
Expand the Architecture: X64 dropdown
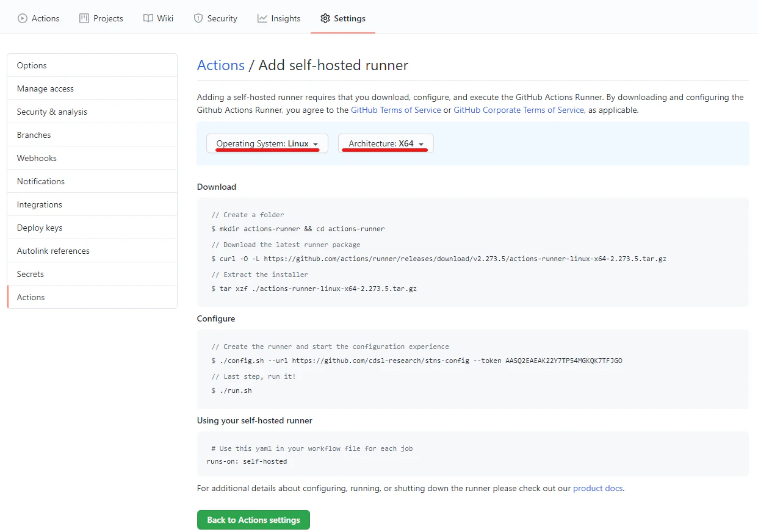tap(386, 143)
